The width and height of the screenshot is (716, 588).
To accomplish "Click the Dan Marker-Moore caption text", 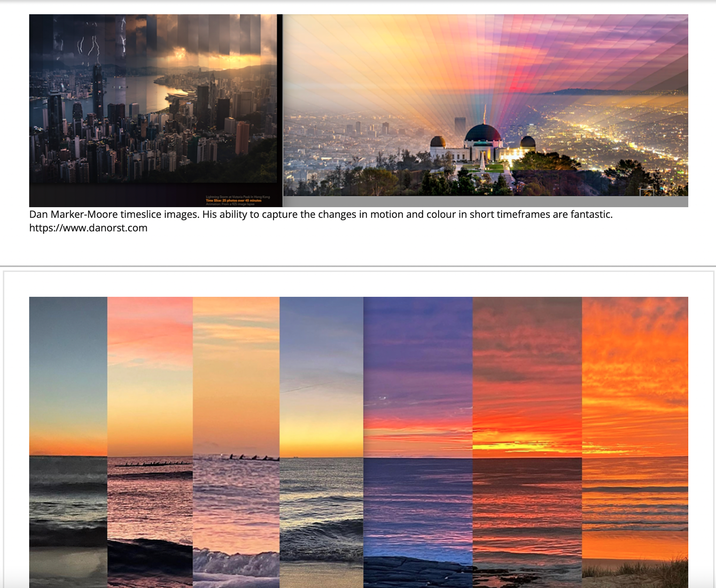I will coord(321,215).
